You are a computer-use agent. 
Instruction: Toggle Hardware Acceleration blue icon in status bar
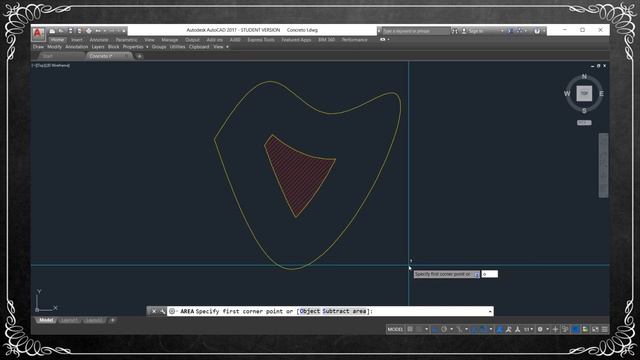(x=576, y=329)
